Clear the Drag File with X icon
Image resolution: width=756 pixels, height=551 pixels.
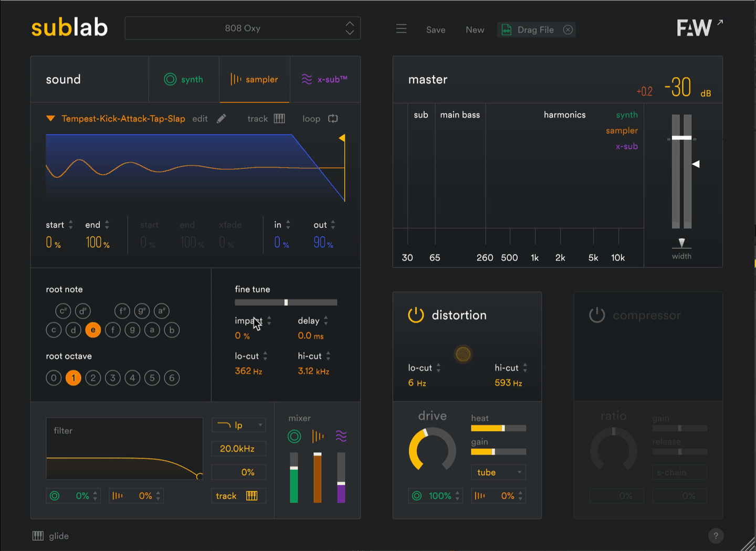pos(568,30)
